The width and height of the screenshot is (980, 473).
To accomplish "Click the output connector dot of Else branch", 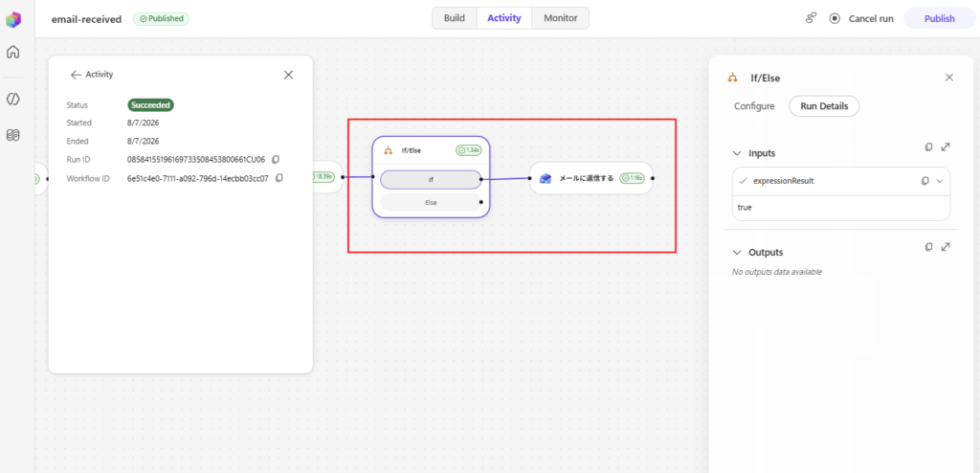I will pyautogui.click(x=481, y=202).
